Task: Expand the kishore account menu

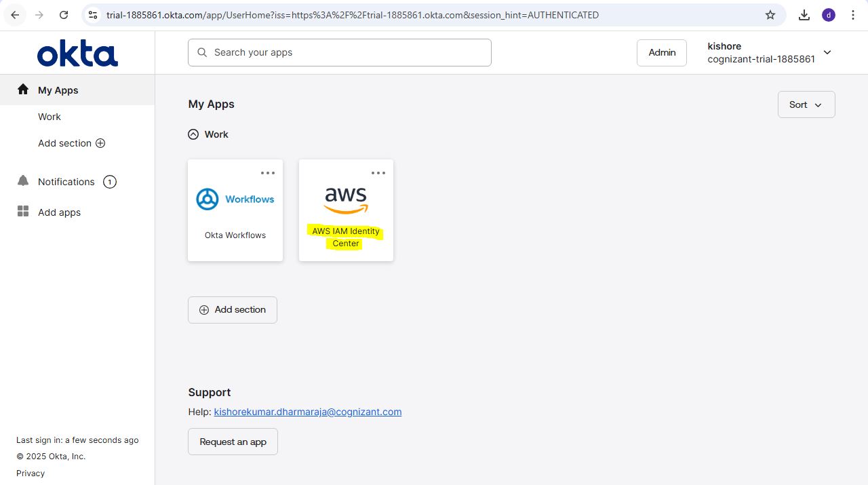Action: (827, 53)
